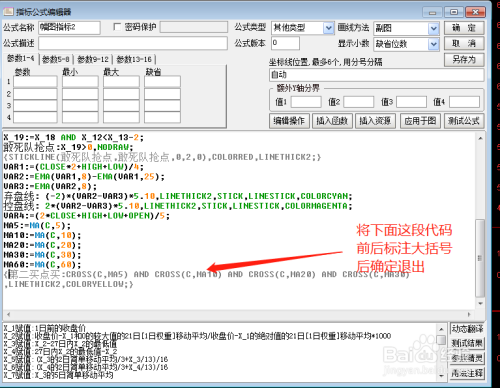Click the horizontal scrollbar right arrow
This screenshot has height=388, width=500.
tap(469, 314)
